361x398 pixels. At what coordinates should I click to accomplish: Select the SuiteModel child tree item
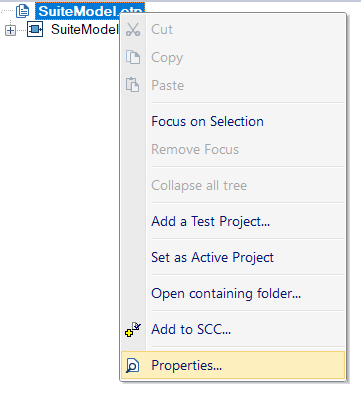click(85, 29)
